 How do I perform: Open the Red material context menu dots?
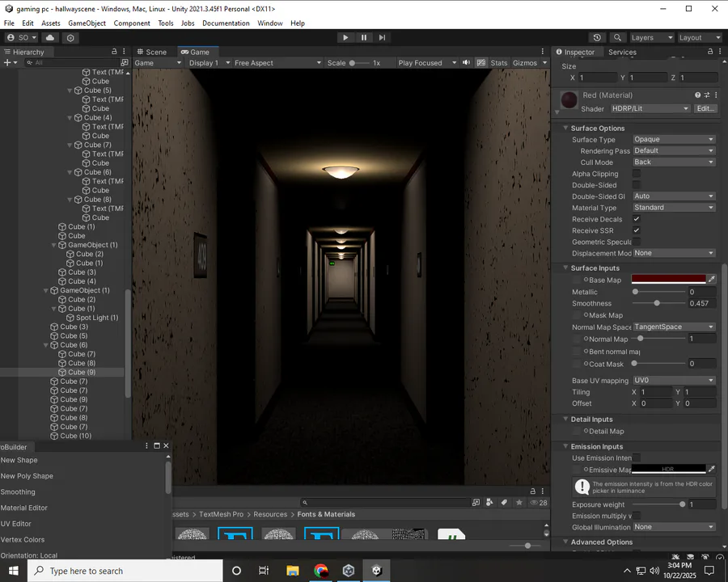(716, 95)
